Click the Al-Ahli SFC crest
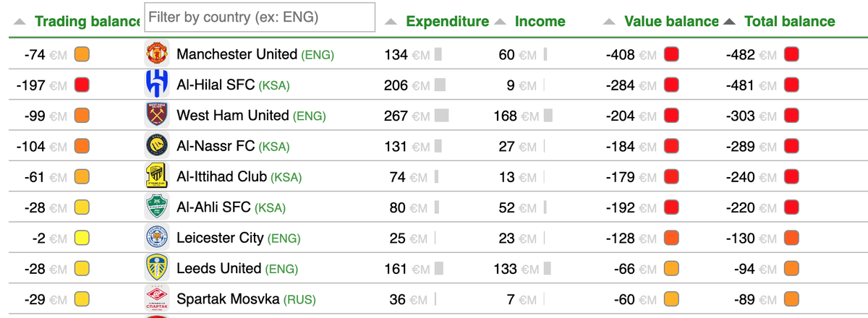 click(157, 207)
